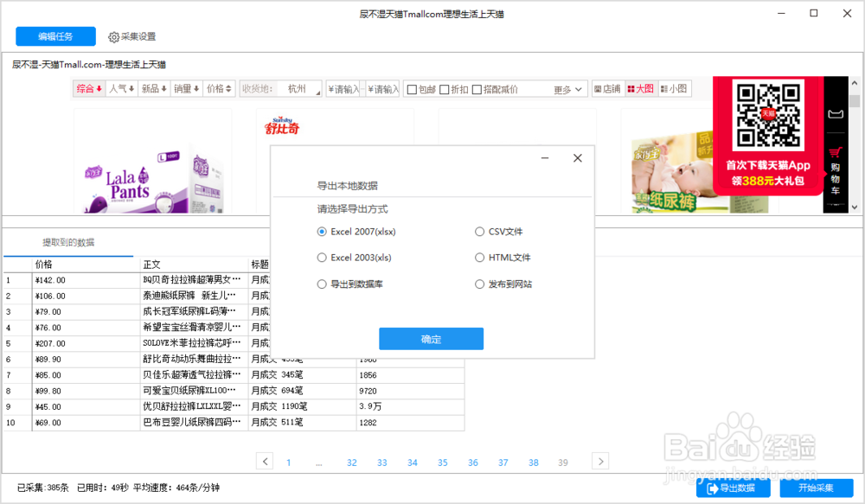Viewport: 865px width, 504px height.
Task: Click the 开始采集 button
Action: coord(817,488)
